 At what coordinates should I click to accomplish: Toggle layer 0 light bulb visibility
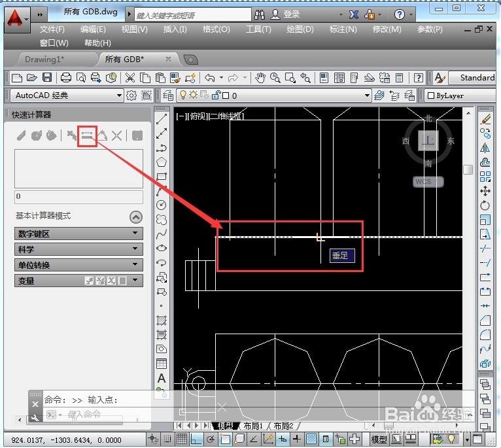tap(182, 95)
